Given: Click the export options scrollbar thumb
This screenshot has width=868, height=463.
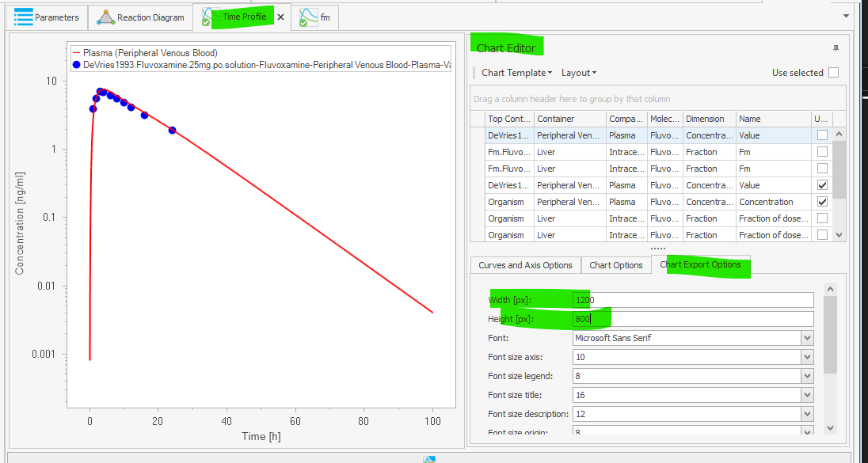Looking at the screenshot, I should click(830, 335).
